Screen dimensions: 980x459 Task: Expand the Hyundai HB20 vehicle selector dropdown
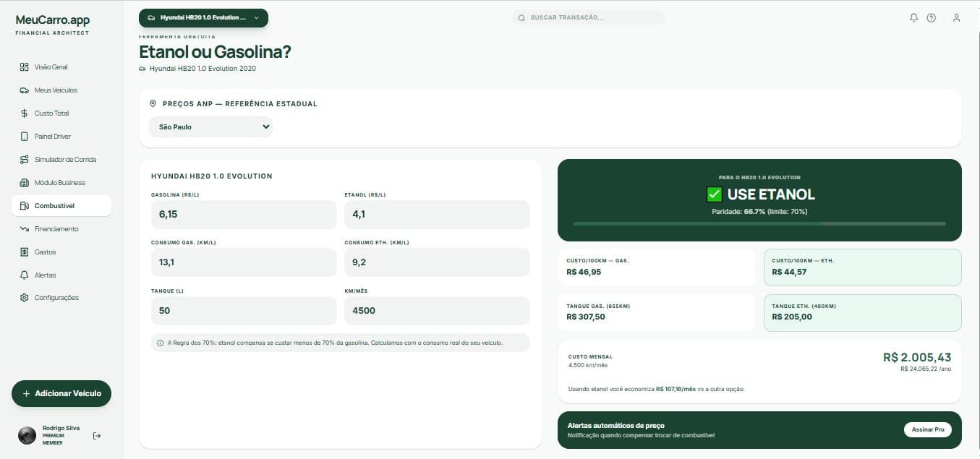pos(203,17)
